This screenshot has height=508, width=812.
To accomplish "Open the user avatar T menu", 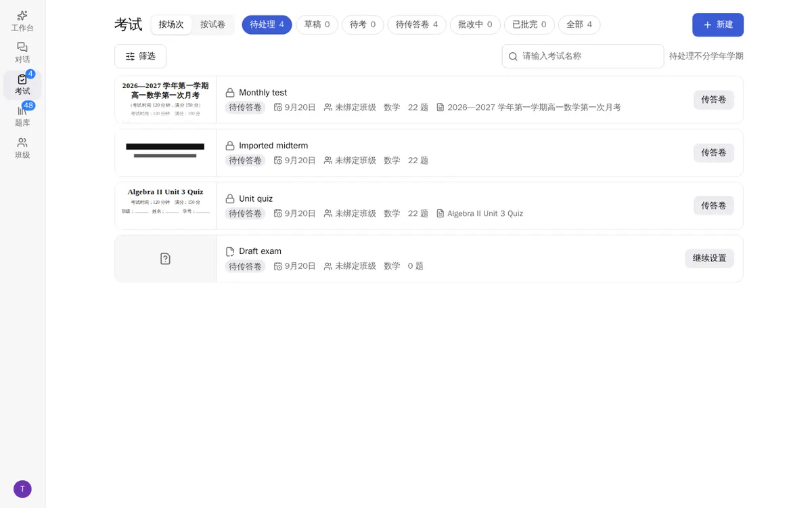I will pos(22,489).
